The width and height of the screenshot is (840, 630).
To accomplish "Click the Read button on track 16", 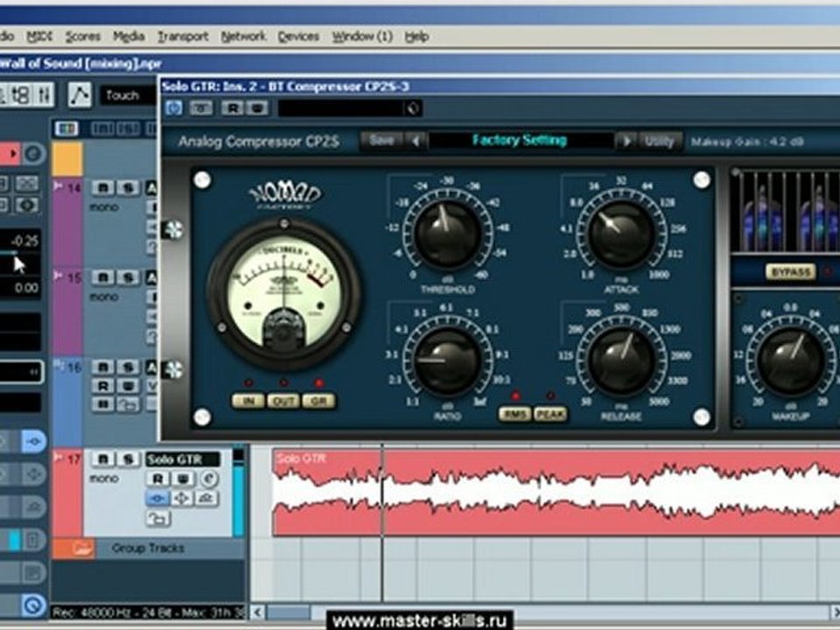I will click(103, 386).
